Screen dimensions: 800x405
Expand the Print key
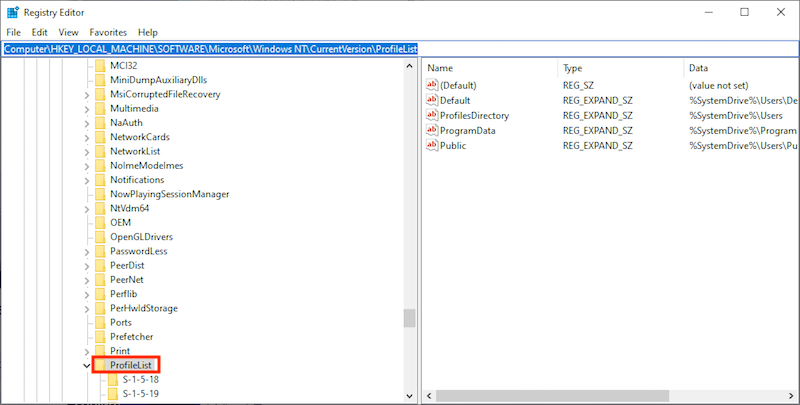click(87, 352)
